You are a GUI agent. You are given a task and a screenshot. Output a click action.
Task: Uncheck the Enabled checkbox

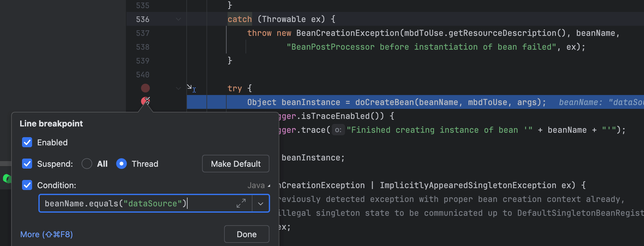coord(27,142)
